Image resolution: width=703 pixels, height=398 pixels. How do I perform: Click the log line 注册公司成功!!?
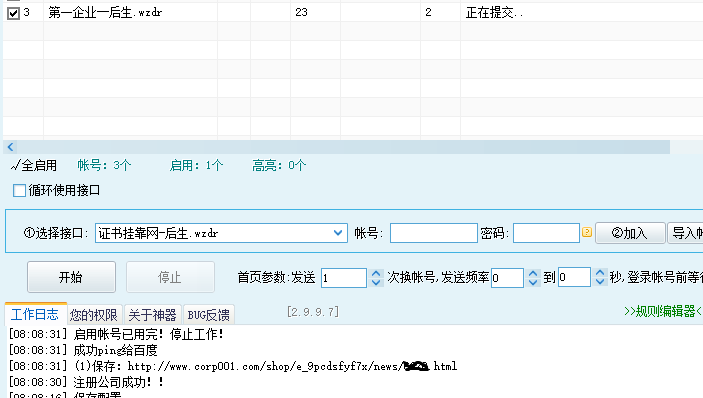[x=87, y=382]
